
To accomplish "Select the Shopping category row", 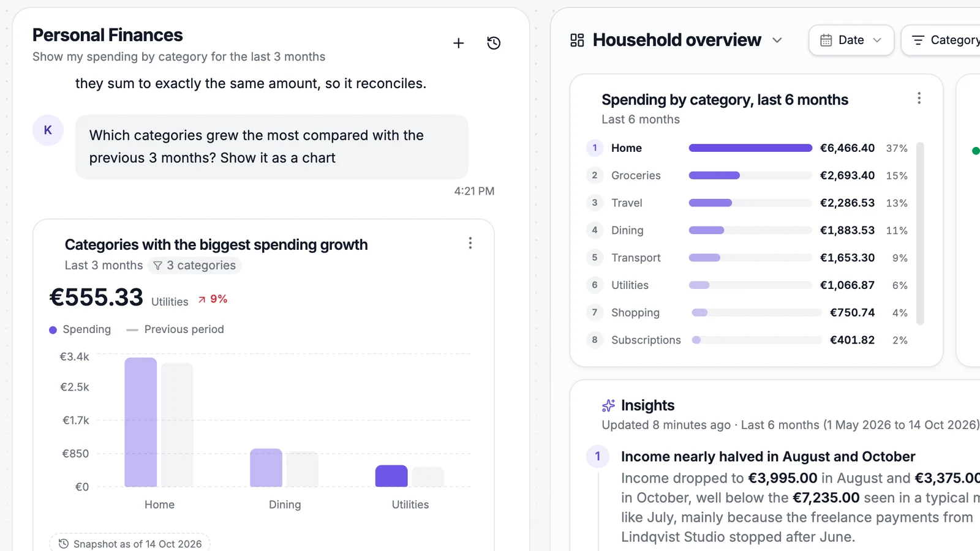I will click(x=747, y=313).
